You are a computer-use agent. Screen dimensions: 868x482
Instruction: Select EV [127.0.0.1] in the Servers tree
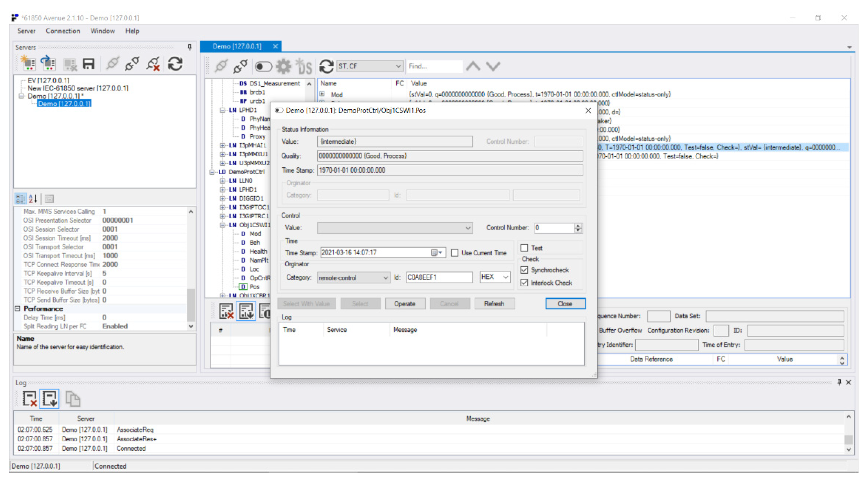point(48,80)
